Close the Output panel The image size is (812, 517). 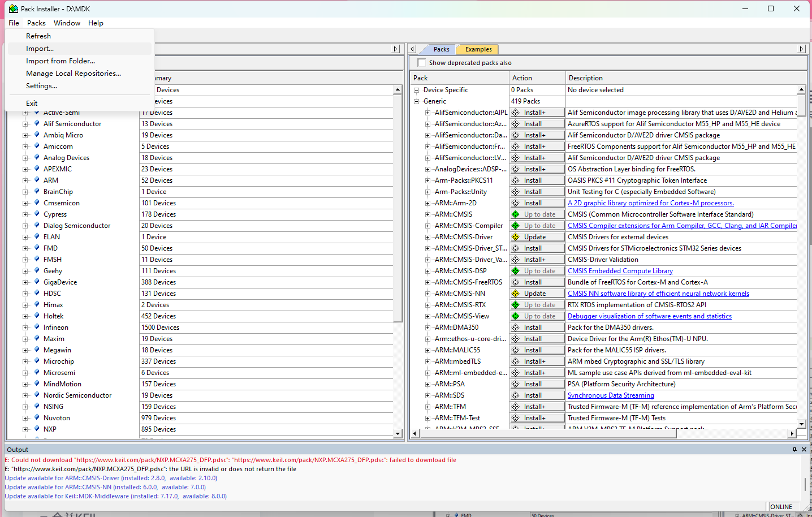point(804,450)
